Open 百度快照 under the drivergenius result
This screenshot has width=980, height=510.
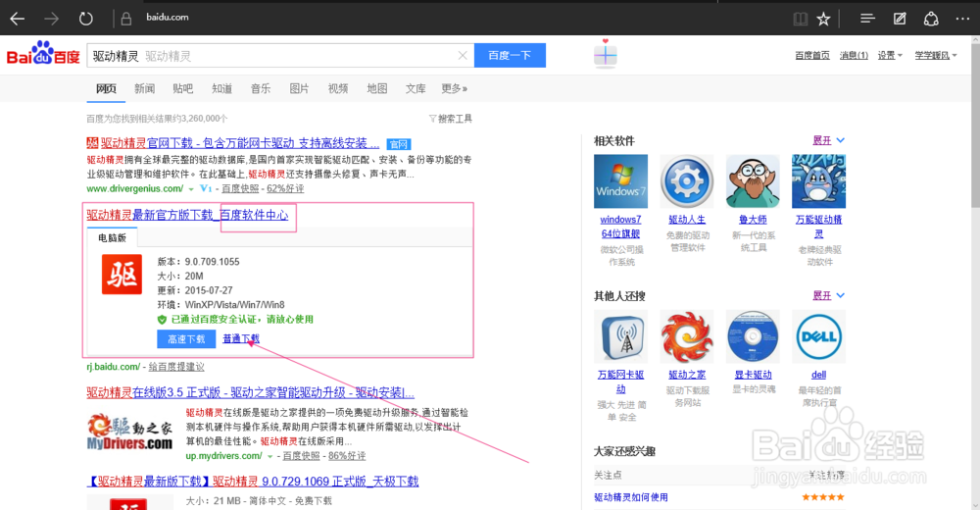(x=240, y=189)
